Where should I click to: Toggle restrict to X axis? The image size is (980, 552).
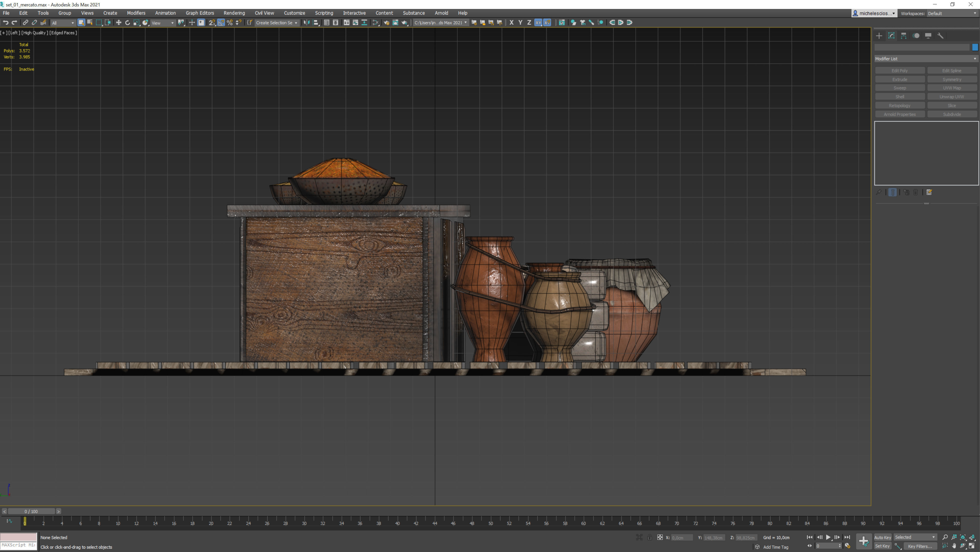coord(511,22)
